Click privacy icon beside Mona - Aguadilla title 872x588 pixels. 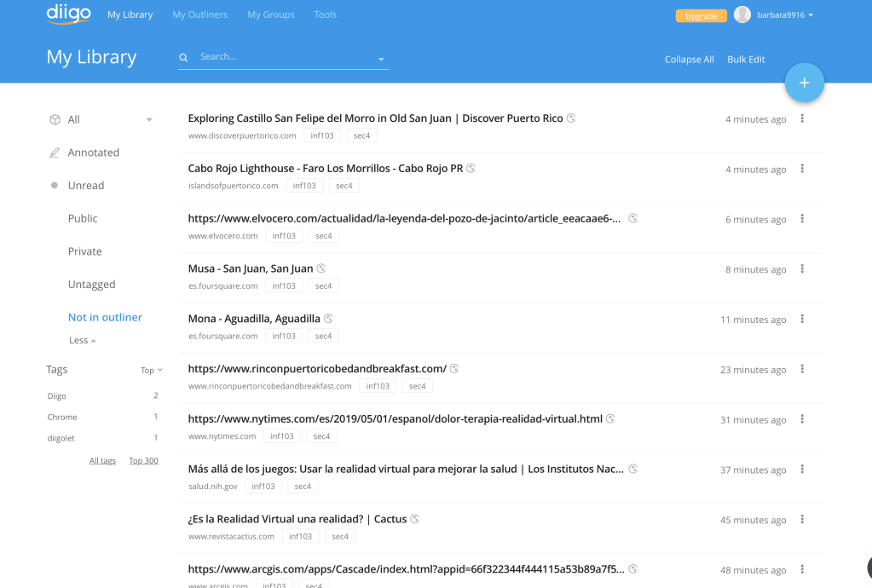[328, 319]
